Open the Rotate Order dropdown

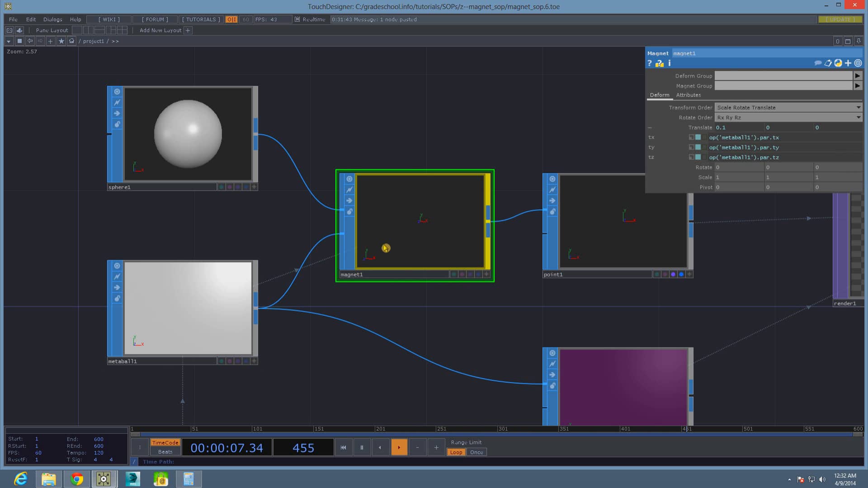click(x=858, y=117)
